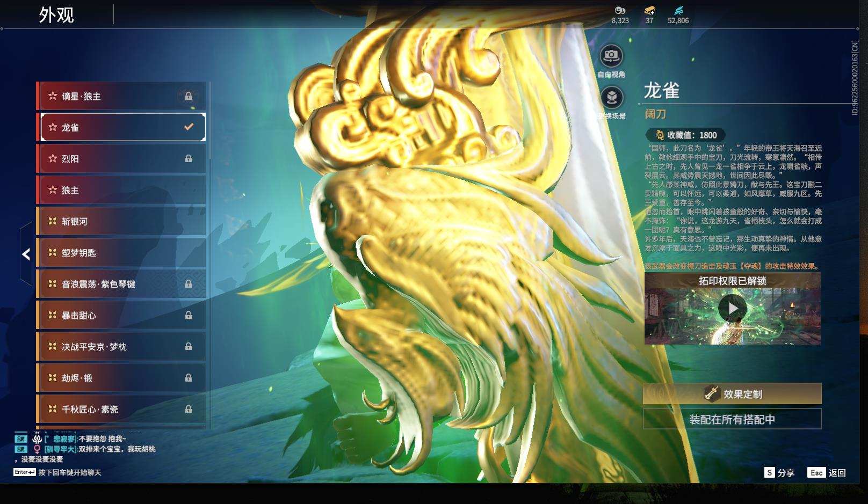Click 装配在所有搭配中 button

732,419
